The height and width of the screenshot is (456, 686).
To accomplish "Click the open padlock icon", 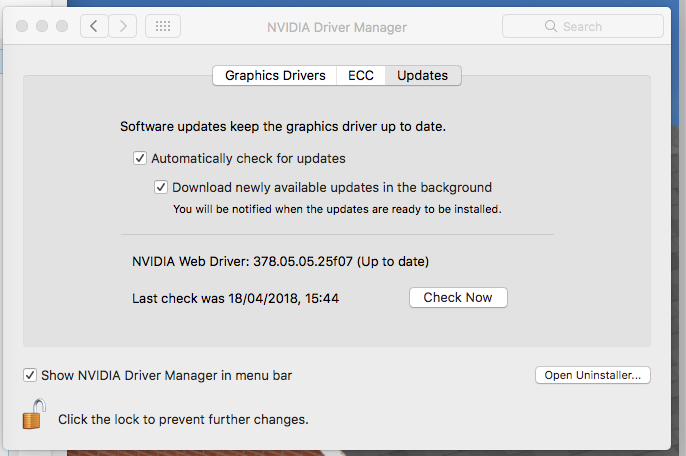I will point(34,414).
